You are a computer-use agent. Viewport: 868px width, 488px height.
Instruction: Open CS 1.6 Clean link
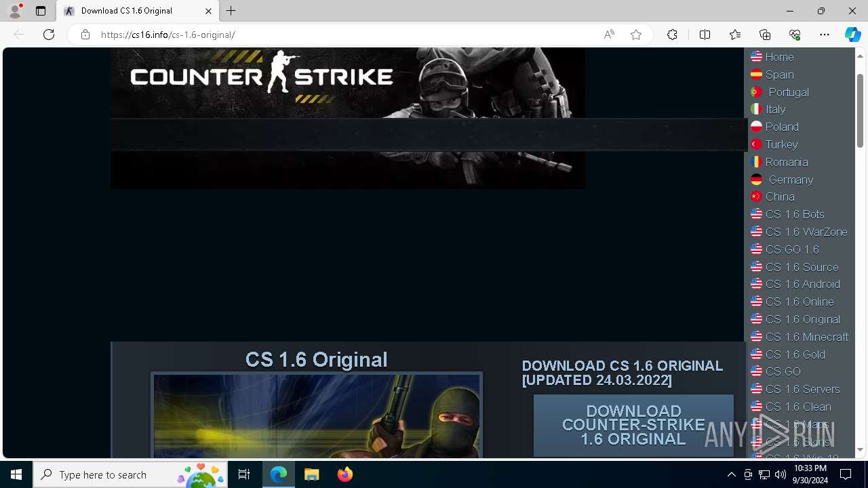[x=798, y=407]
